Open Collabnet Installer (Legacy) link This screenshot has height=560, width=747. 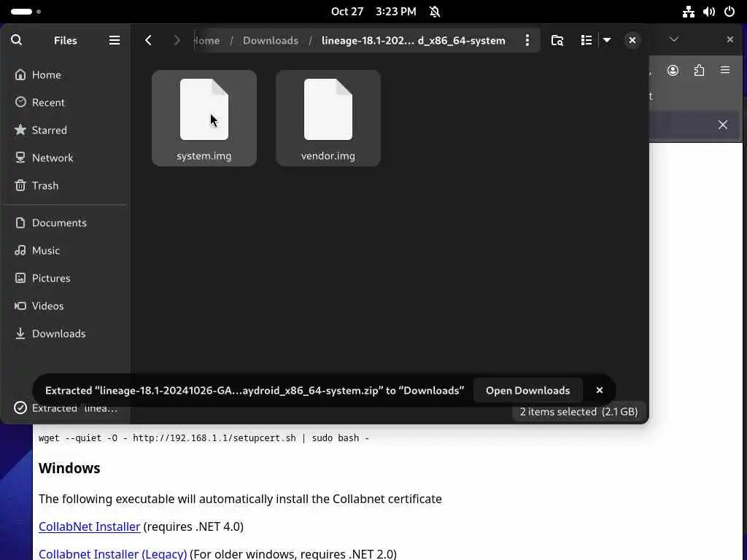click(112, 554)
